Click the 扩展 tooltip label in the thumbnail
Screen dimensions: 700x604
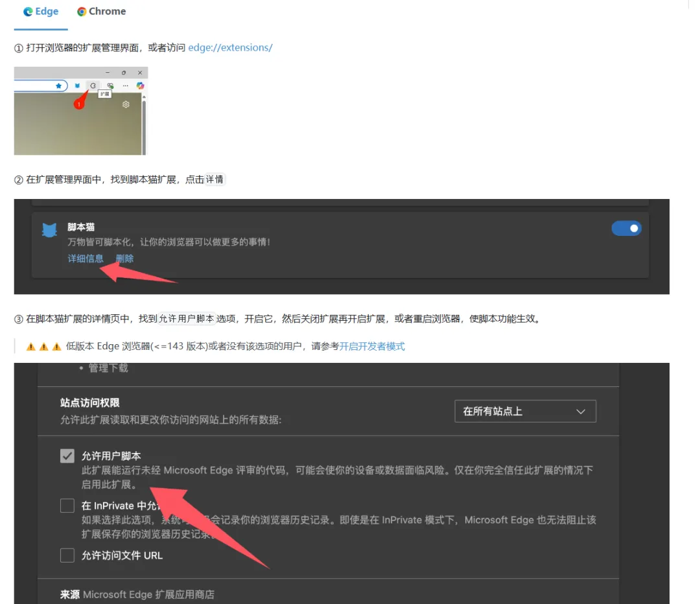tap(104, 94)
